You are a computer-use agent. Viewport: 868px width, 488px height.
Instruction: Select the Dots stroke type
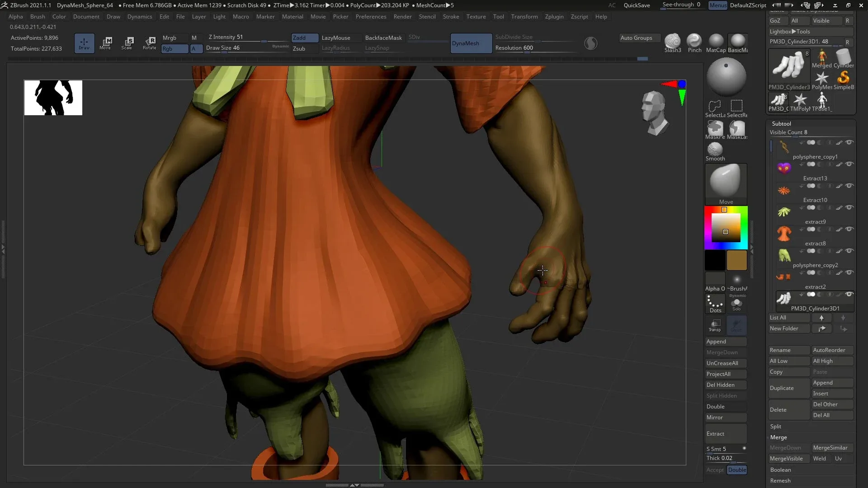(x=715, y=304)
